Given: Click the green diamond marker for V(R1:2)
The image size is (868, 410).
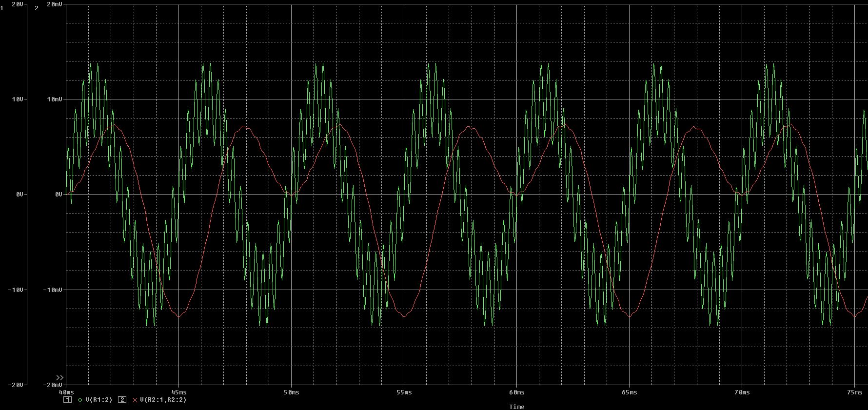Looking at the screenshot, I should [80, 400].
